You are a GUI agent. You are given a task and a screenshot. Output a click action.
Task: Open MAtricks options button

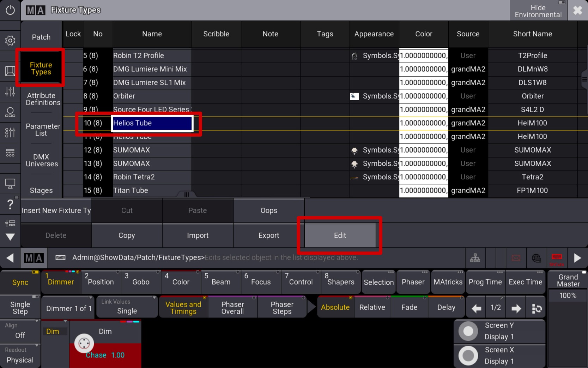(448, 282)
